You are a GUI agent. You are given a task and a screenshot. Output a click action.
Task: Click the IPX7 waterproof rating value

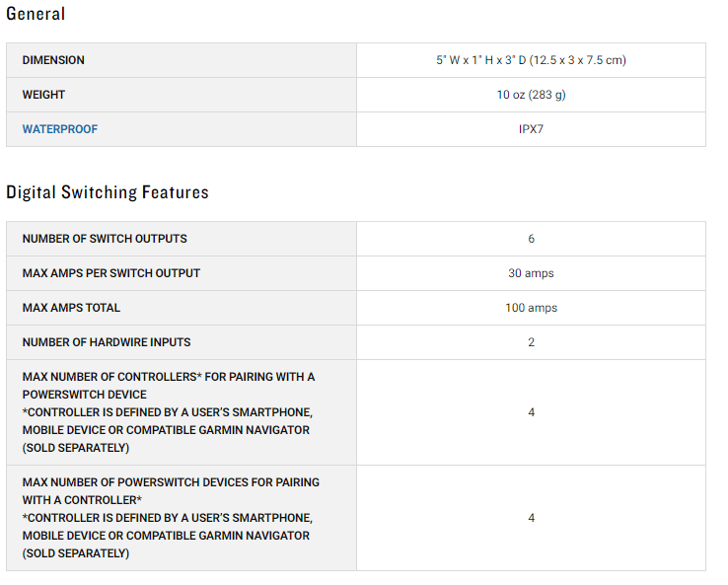pyautogui.click(x=531, y=129)
